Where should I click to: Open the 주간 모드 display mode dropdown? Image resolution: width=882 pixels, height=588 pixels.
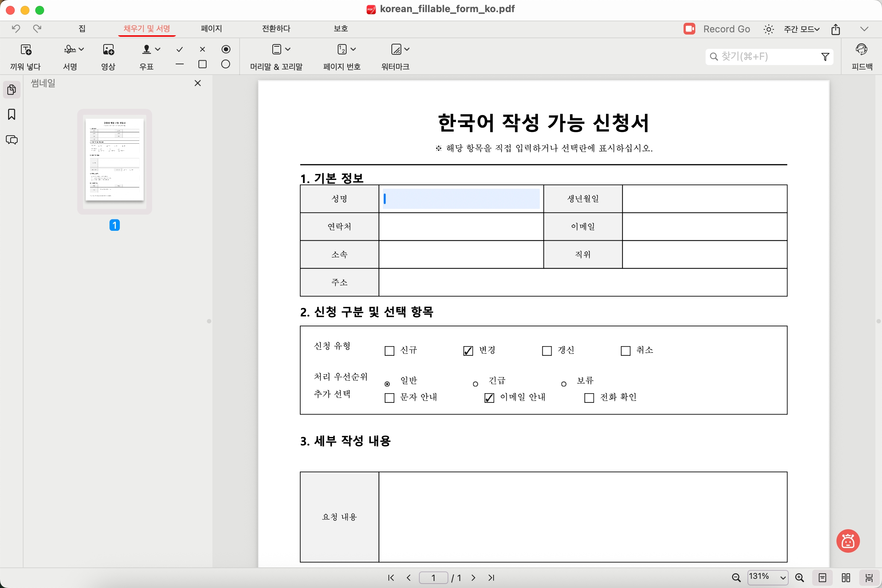802,29
